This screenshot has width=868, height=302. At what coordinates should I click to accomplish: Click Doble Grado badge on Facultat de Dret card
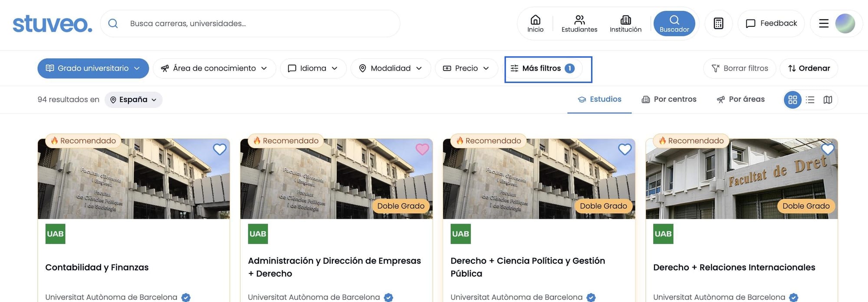806,206
